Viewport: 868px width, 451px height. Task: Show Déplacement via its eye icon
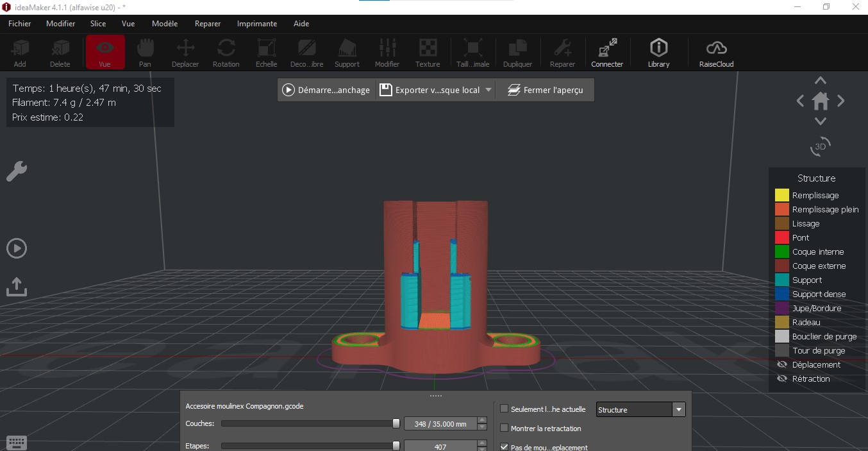pos(781,364)
